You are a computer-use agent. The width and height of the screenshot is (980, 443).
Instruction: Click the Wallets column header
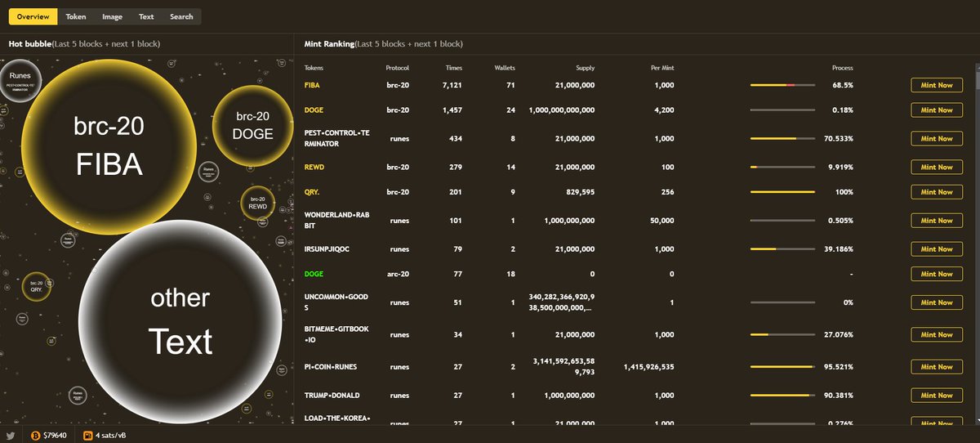[505, 68]
